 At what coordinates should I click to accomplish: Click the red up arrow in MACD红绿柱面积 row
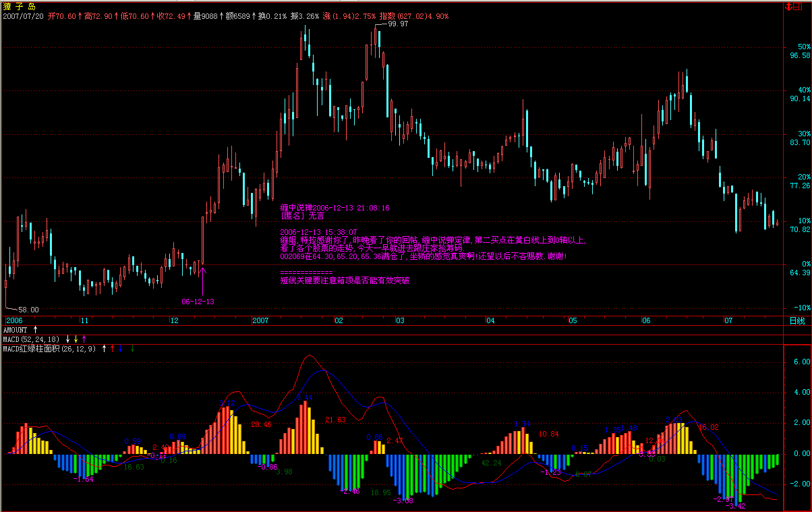pos(112,349)
